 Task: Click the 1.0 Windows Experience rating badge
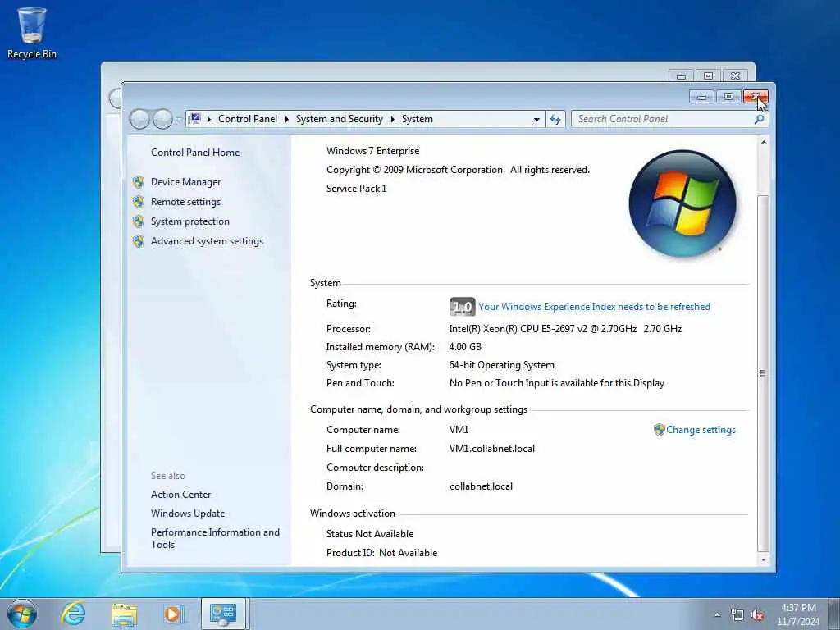[x=462, y=307]
